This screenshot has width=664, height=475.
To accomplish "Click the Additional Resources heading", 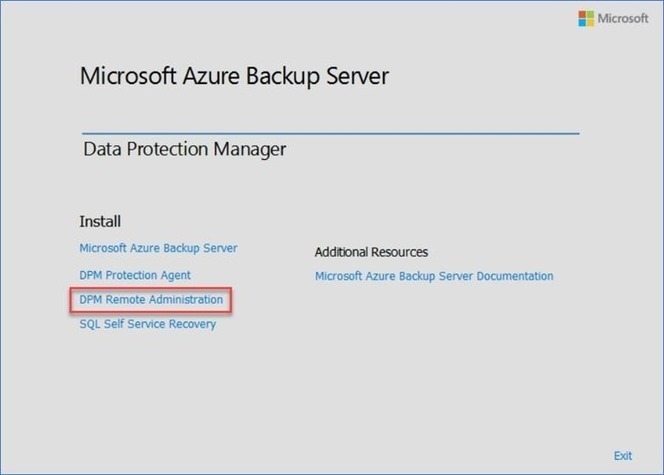I will (x=371, y=252).
